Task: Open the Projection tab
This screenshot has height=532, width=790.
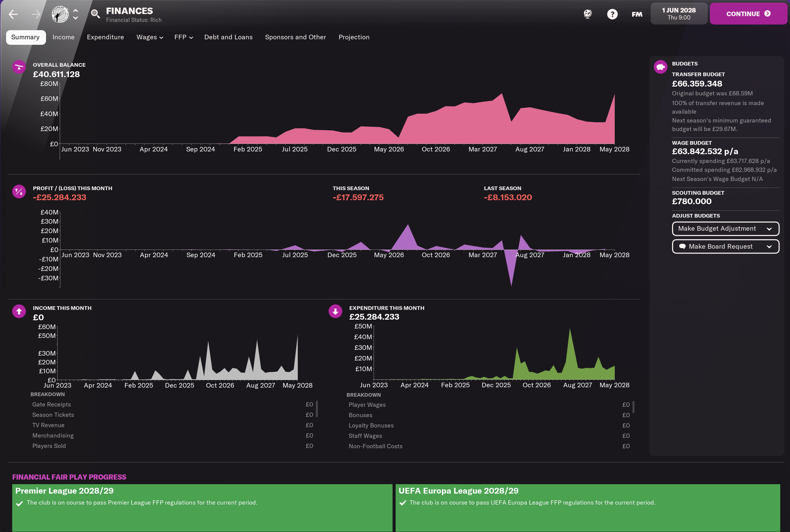Action: 354,37
